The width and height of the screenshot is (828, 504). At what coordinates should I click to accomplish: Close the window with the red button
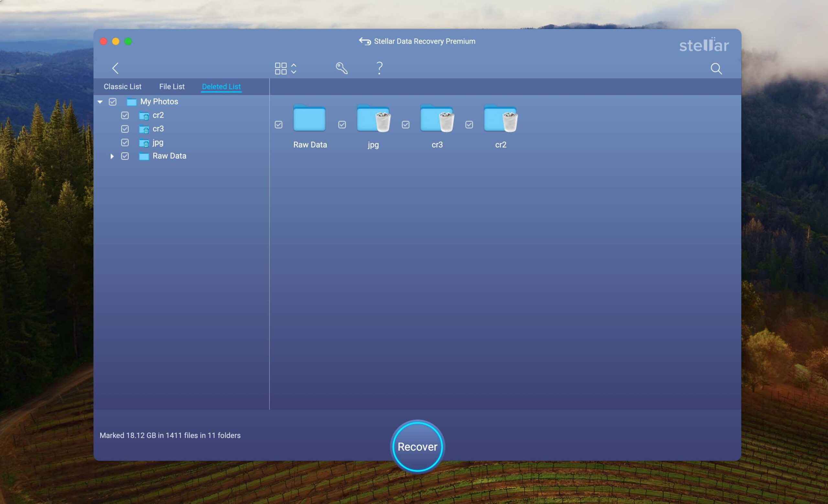(x=103, y=41)
